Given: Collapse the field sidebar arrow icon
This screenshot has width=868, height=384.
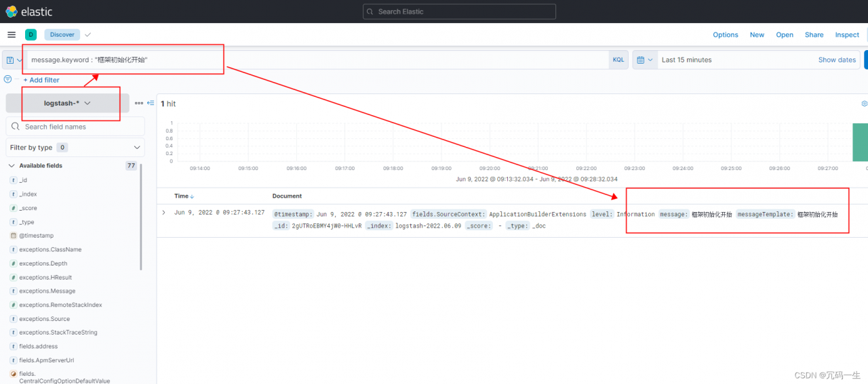Looking at the screenshot, I should (x=151, y=103).
